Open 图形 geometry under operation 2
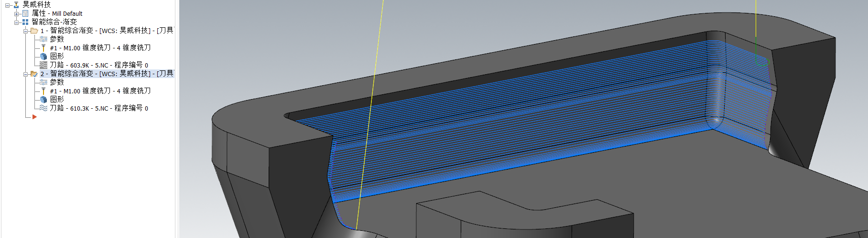The height and width of the screenshot is (238, 868). [x=57, y=100]
